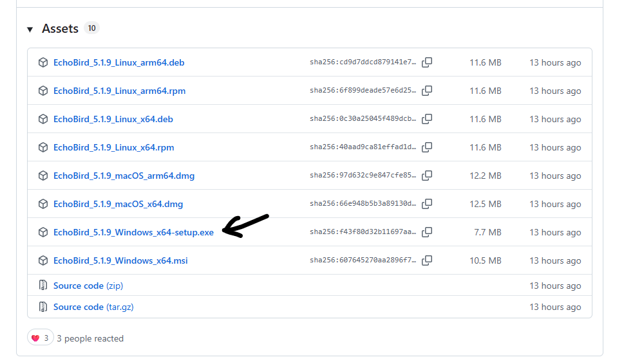
Task: Download EchoBird_5.1.9_Linux_x64.rpm
Action: [x=113, y=147]
